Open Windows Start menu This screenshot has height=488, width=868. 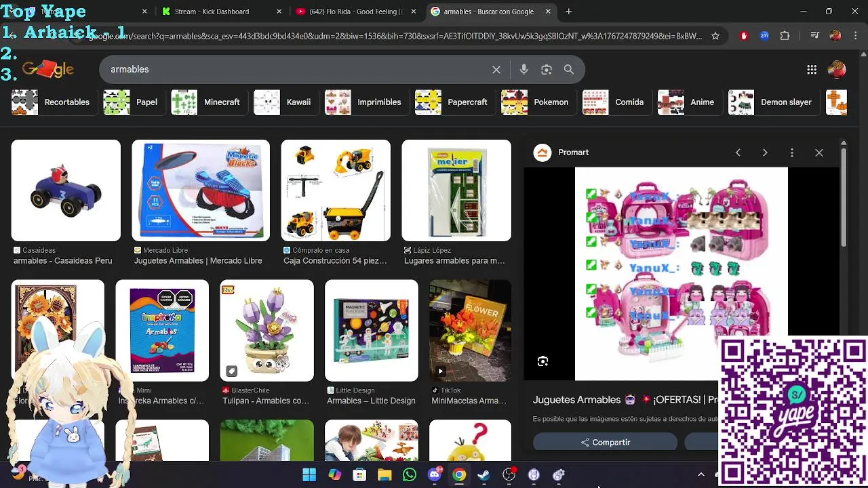[309, 474]
